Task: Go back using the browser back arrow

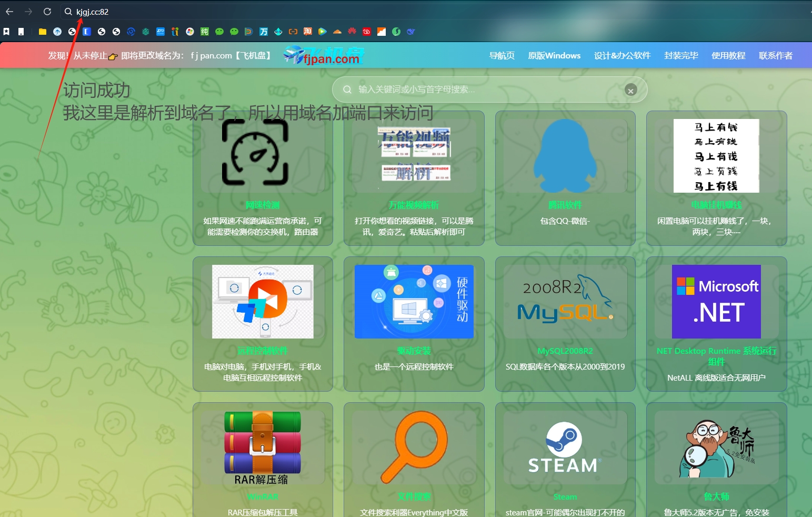Action: coord(9,12)
